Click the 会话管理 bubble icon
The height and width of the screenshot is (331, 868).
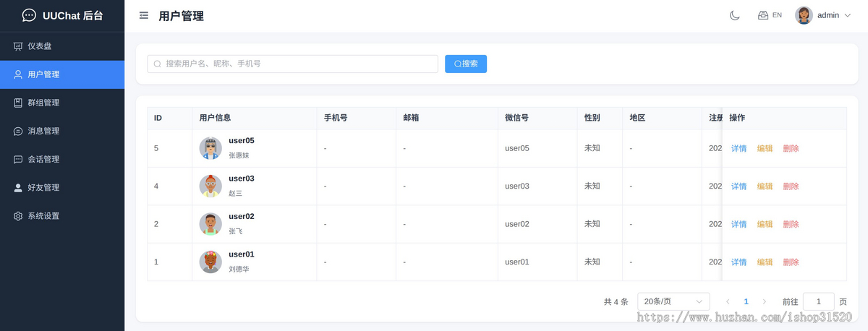(x=18, y=159)
